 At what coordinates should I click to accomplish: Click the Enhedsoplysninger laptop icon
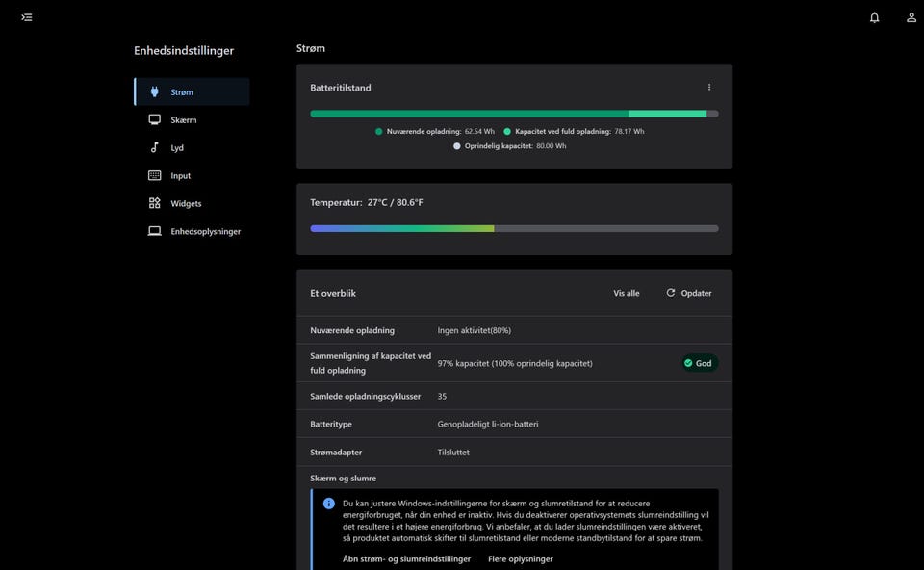(x=154, y=231)
